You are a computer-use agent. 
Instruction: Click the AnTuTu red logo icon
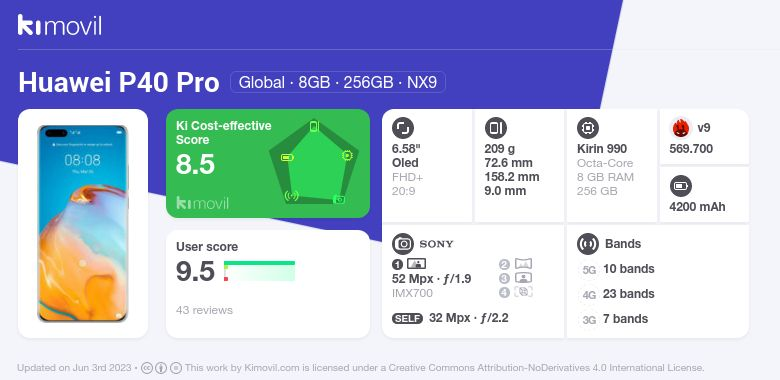click(681, 128)
